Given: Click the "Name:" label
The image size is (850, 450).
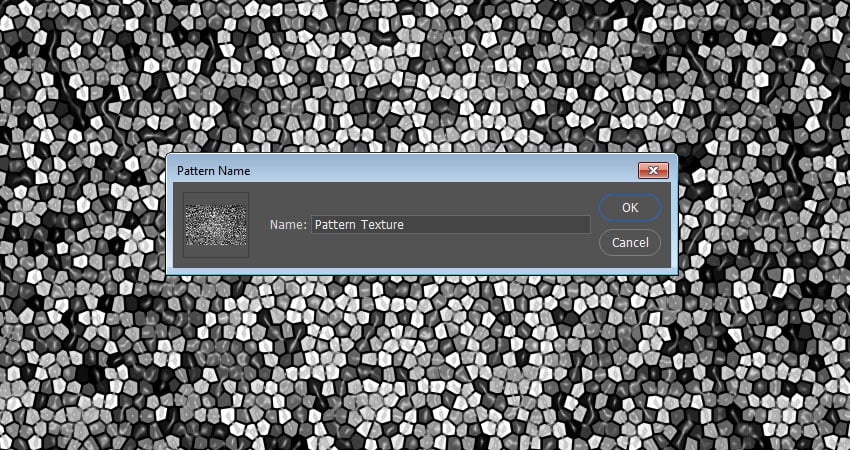Looking at the screenshot, I should [x=288, y=224].
